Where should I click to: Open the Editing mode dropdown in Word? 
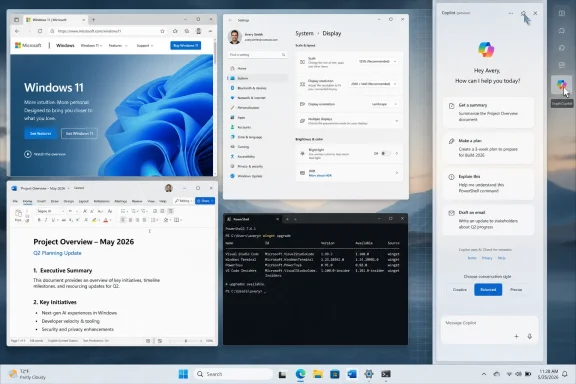point(183,201)
